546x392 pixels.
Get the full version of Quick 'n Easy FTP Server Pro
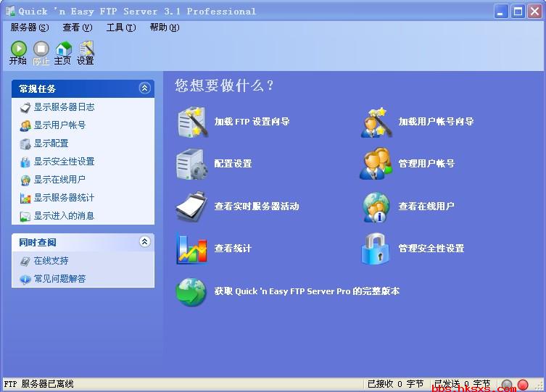[307, 291]
